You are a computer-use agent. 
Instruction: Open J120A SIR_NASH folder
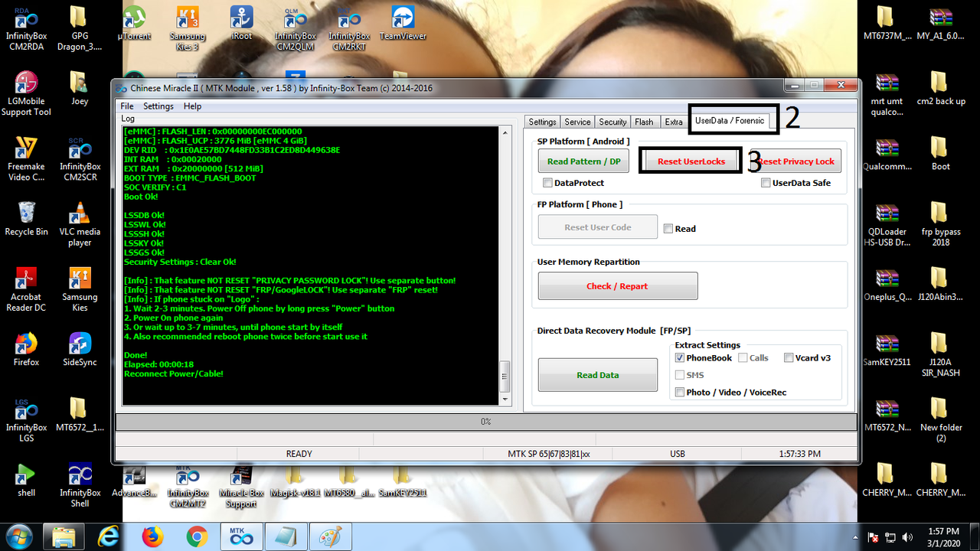pos(940,354)
